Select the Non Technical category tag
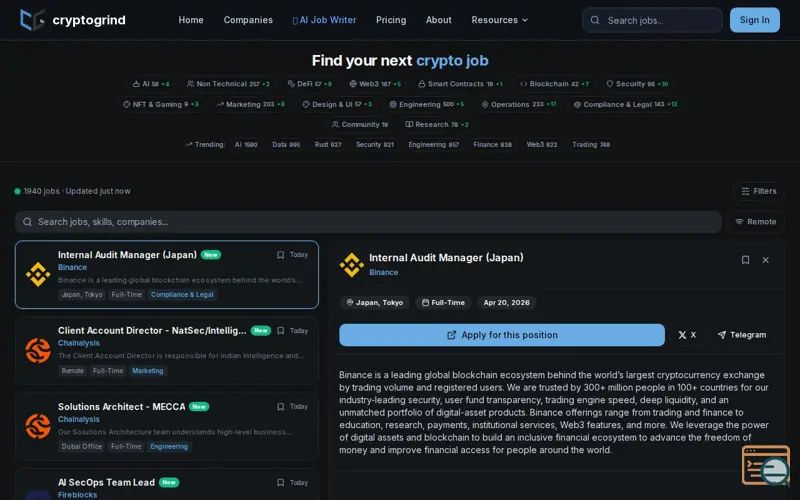The width and height of the screenshot is (800, 500). [x=228, y=84]
